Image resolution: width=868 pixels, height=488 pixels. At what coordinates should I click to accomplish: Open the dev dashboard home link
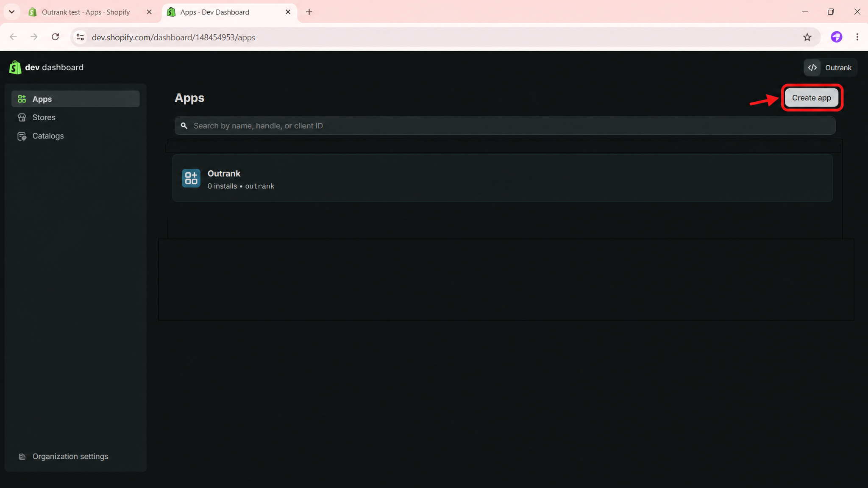tap(46, 67)
